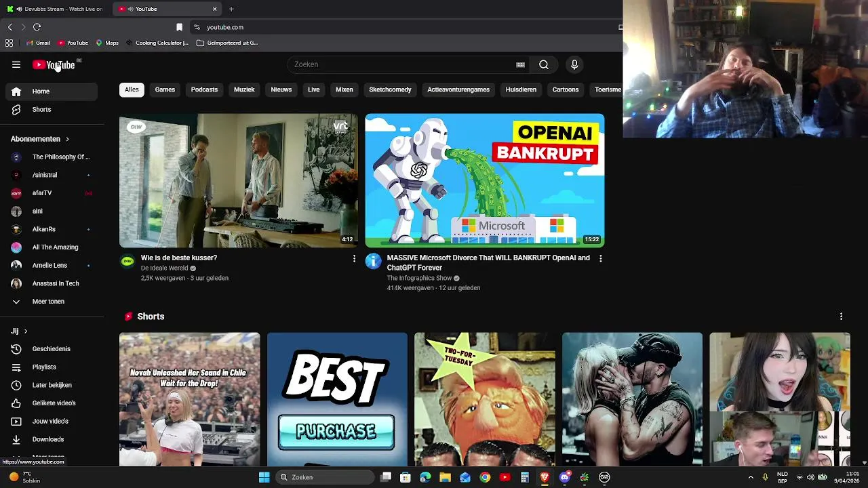
Task: Select the Nieuws filter chip
Action: point(281,89)
